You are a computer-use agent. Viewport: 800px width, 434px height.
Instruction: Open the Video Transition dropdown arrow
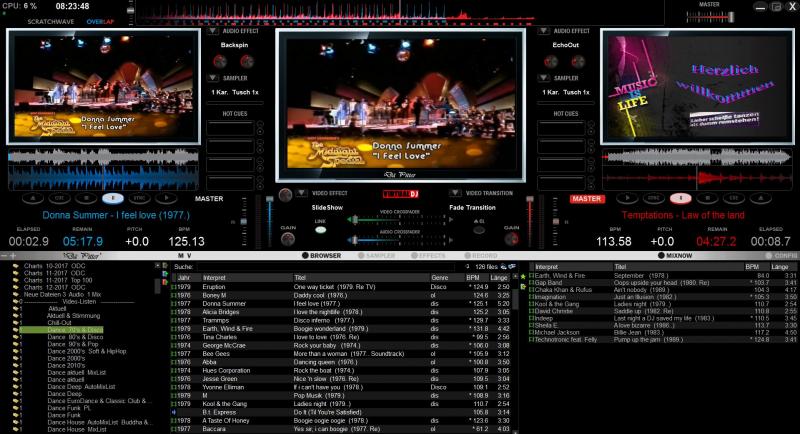click(455, 193)
